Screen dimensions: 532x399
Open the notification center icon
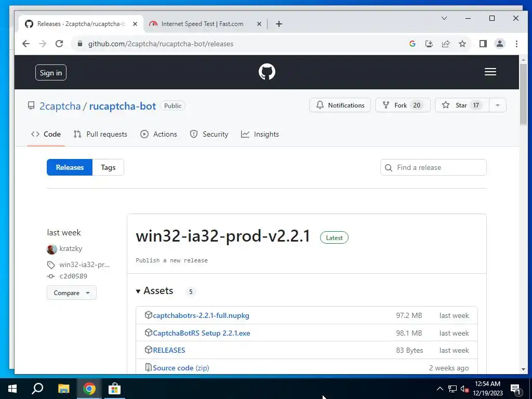[515, 389]
